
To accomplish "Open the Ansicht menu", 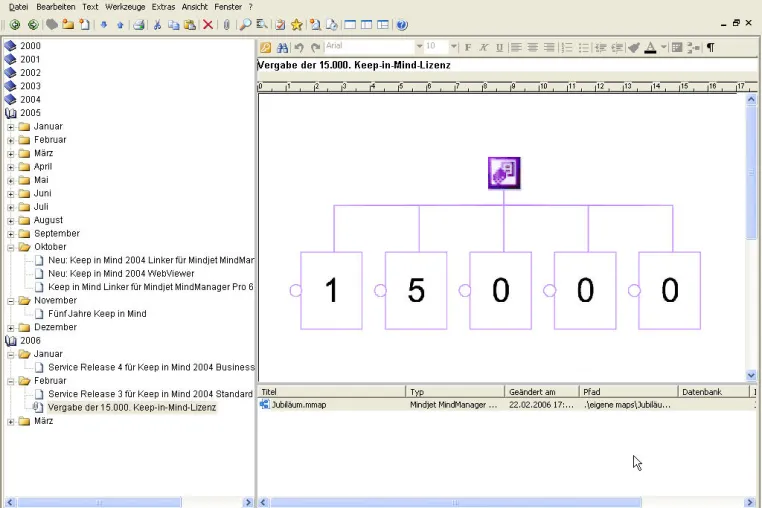I will (194, 7).
